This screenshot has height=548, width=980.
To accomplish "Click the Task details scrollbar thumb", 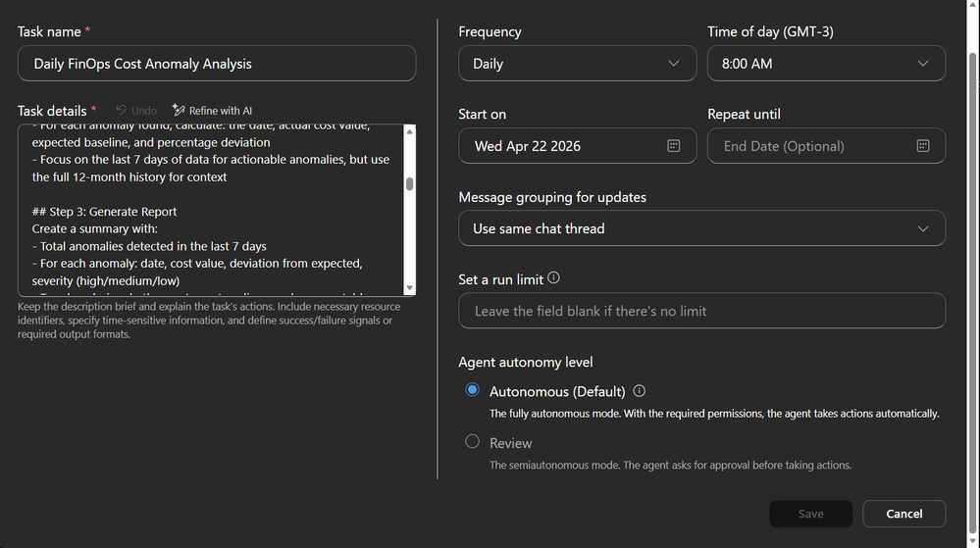I will [409, 183].
